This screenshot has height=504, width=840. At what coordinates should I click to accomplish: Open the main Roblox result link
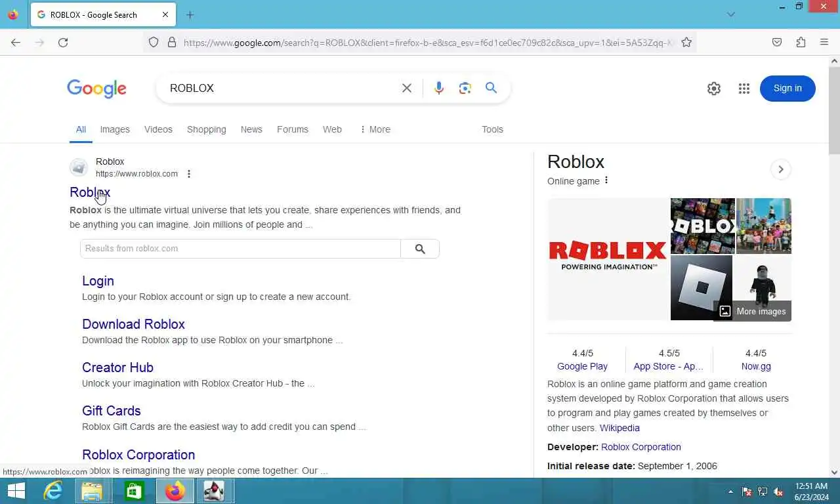pos(90,192)
